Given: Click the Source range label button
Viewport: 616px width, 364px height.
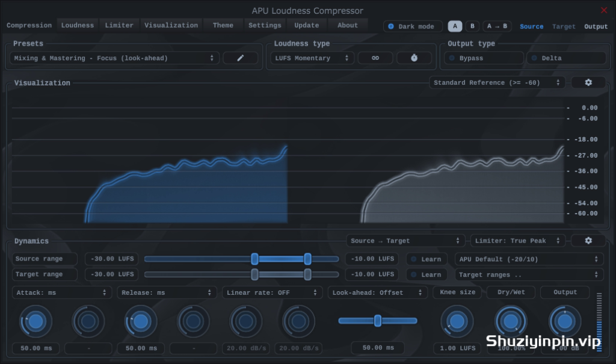Looking at the screenshot, I should [45, 259].
